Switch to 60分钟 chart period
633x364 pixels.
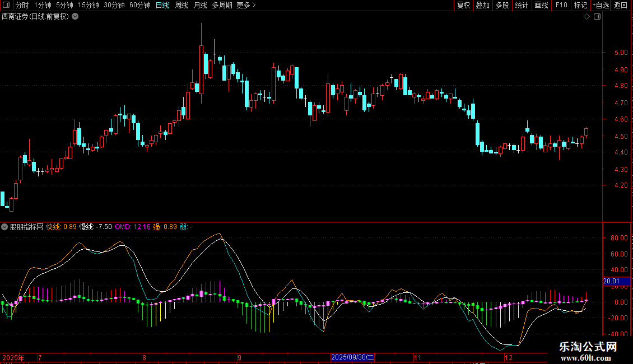[x=139, y=6]
